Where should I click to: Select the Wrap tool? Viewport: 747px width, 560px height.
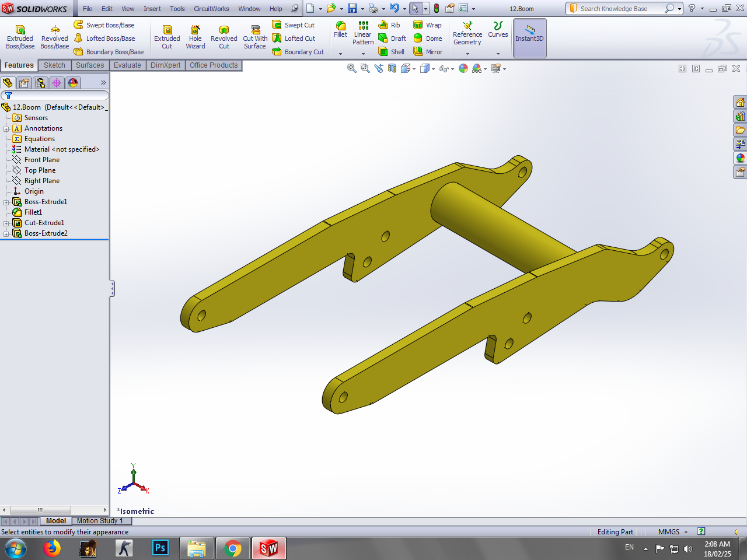(427, 25)
